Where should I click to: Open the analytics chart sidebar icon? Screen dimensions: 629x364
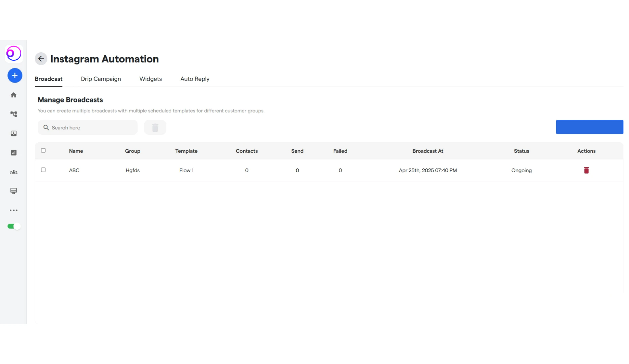tap(13, 153)
